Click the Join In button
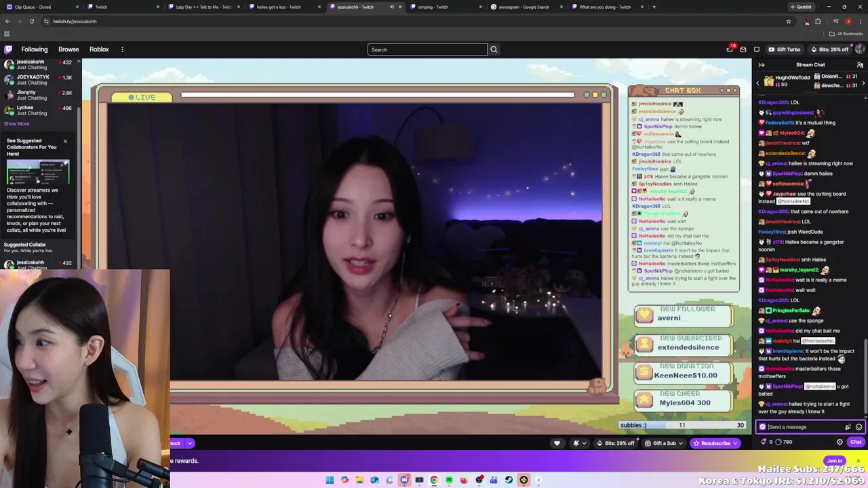868x488 pixels. pyautogui.click(x=834, y=461)
